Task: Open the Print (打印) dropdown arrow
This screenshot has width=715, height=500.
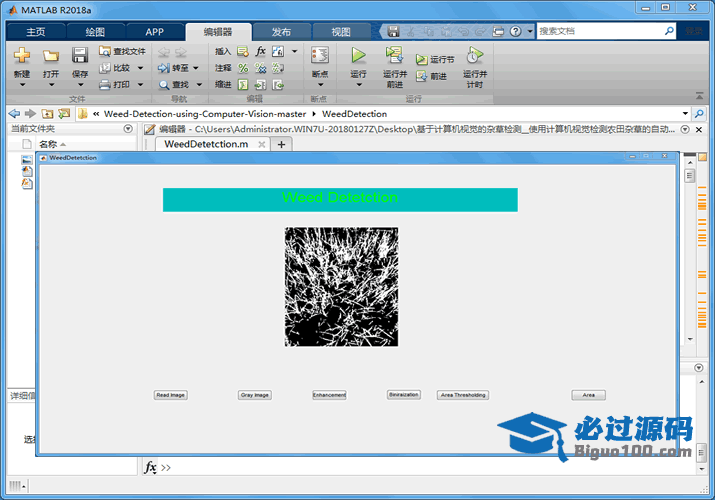Action: click(138, 85)
